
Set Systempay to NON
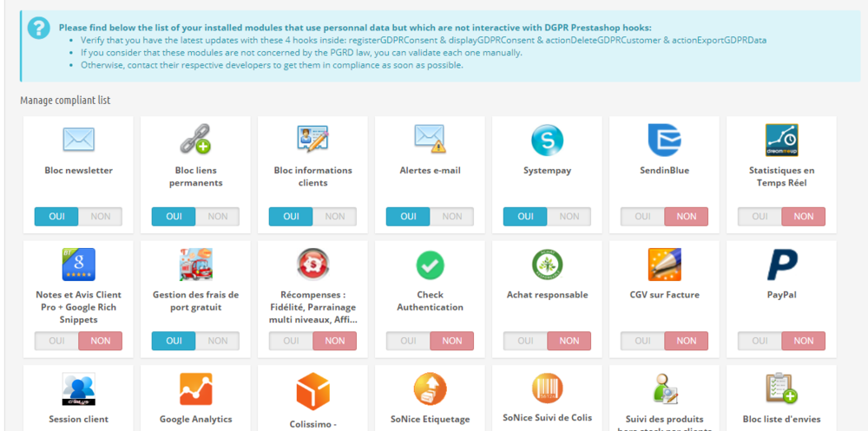coord(569,216)
